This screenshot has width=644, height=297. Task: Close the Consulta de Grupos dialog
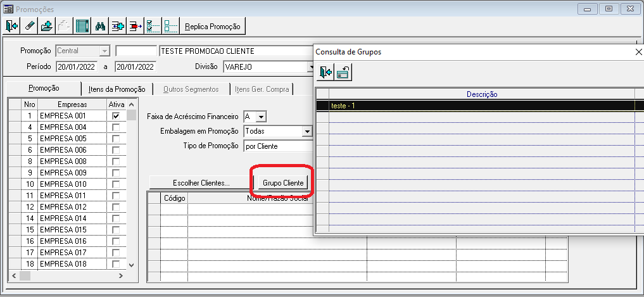[639, 52]
